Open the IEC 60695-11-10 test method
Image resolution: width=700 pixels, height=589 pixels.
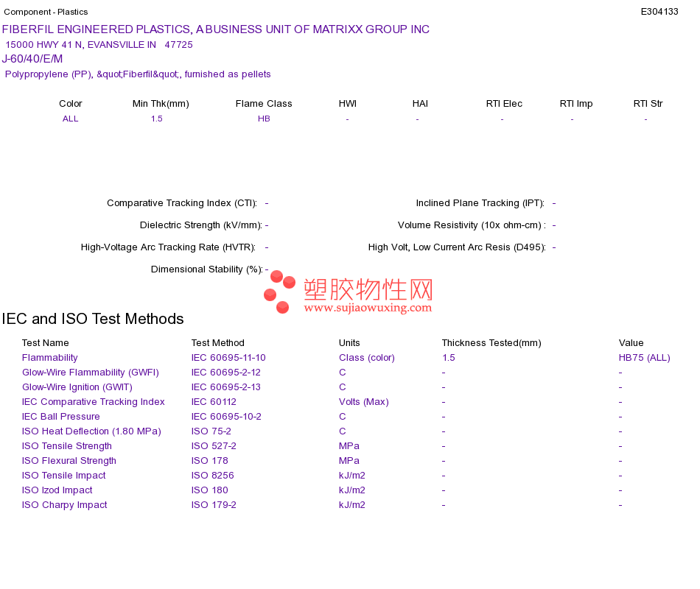(x=228, y=358)
